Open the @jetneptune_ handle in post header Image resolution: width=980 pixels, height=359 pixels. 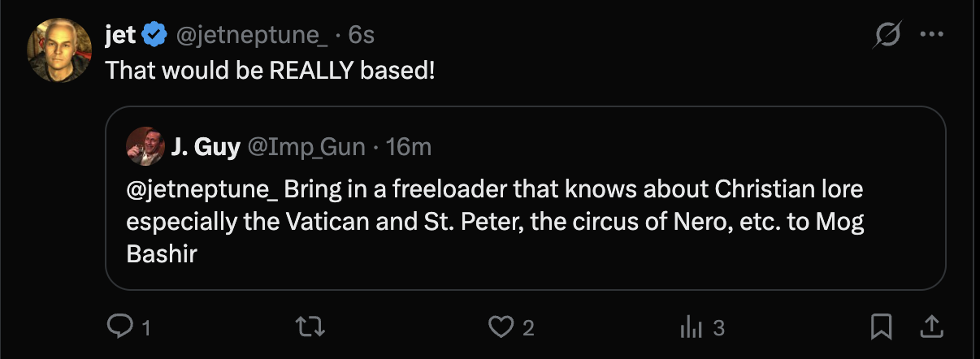click(x=252, y=35)
